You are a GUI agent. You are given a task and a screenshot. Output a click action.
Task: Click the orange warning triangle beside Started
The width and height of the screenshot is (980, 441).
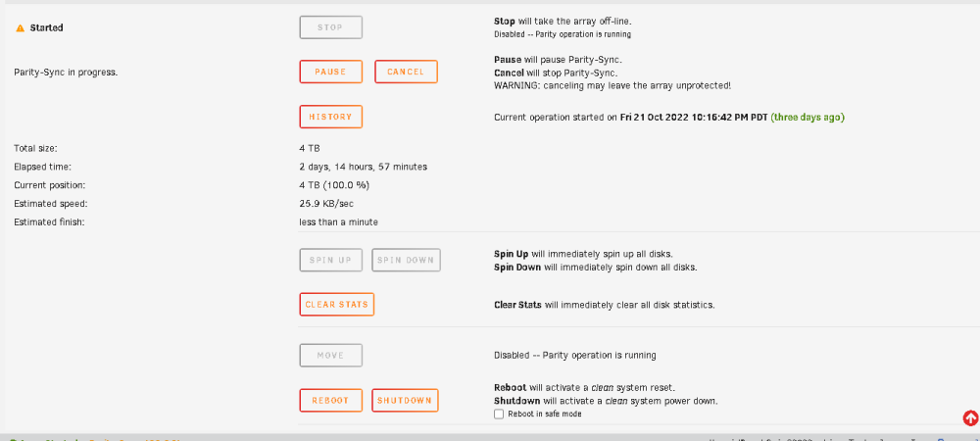coord(20,28)
